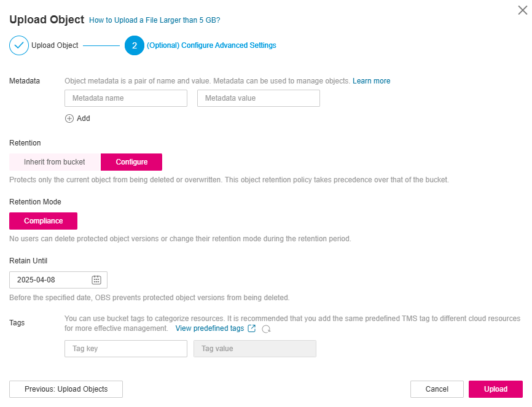Image resolution: width=532 pixels, height=407 pixels.
Task: Click the completed step one checkmark circle
Action: (19, 45)
